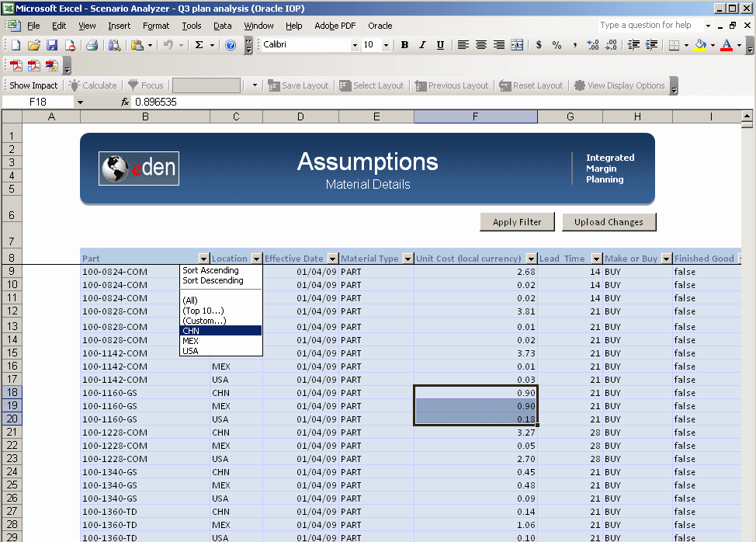Choose (Custom...) in filter list
The width and height of the screenshot is (756, 542).
(220, 321)
